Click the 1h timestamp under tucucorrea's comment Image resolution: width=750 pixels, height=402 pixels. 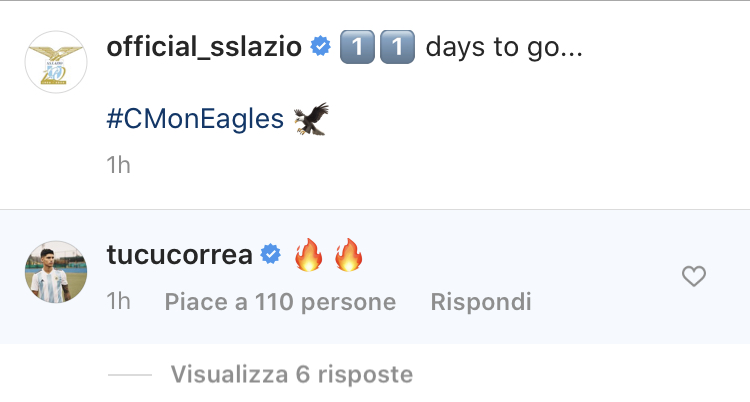pos(118,302)
